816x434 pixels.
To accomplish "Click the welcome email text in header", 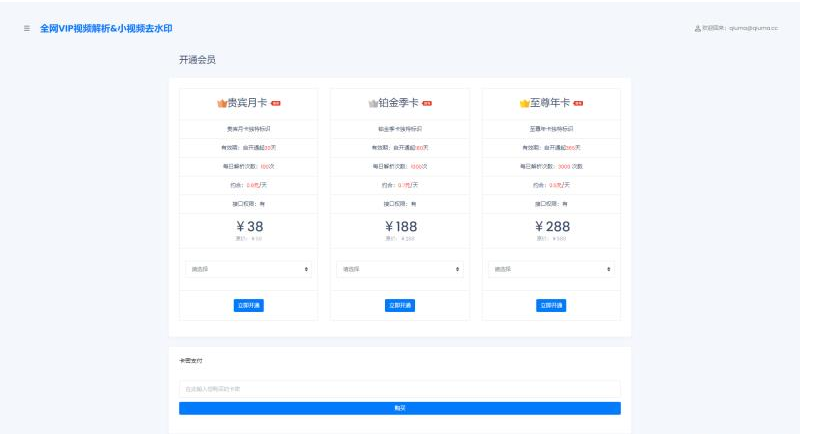I will point(741,28).
